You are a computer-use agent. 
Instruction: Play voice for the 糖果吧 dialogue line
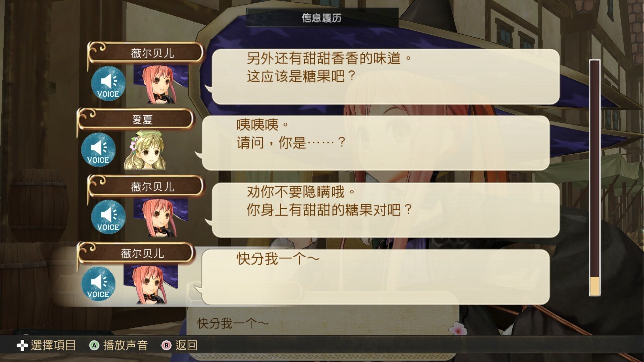click(x=108, y=83)
